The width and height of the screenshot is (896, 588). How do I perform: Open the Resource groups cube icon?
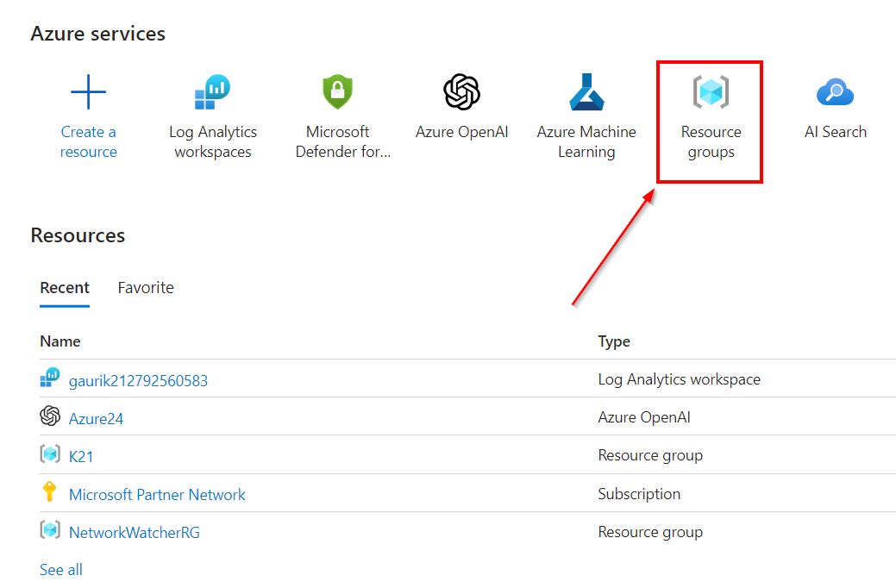(711, 91)
